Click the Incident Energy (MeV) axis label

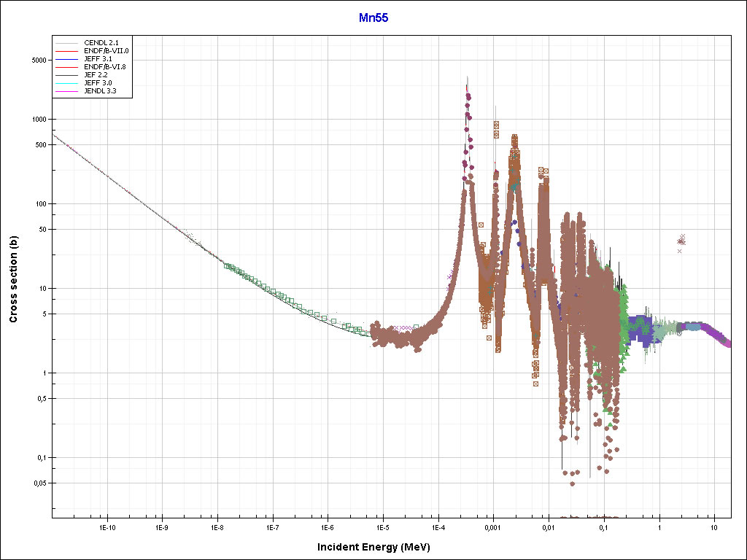click(379, 547)
